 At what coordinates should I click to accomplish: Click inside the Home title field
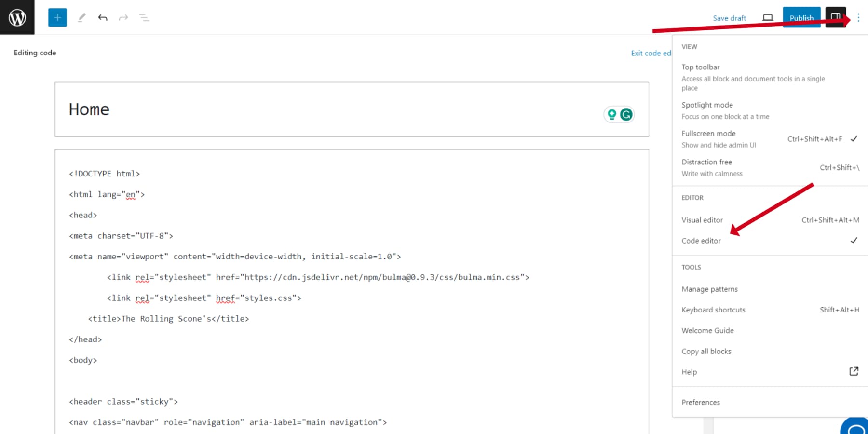[193, 109]
